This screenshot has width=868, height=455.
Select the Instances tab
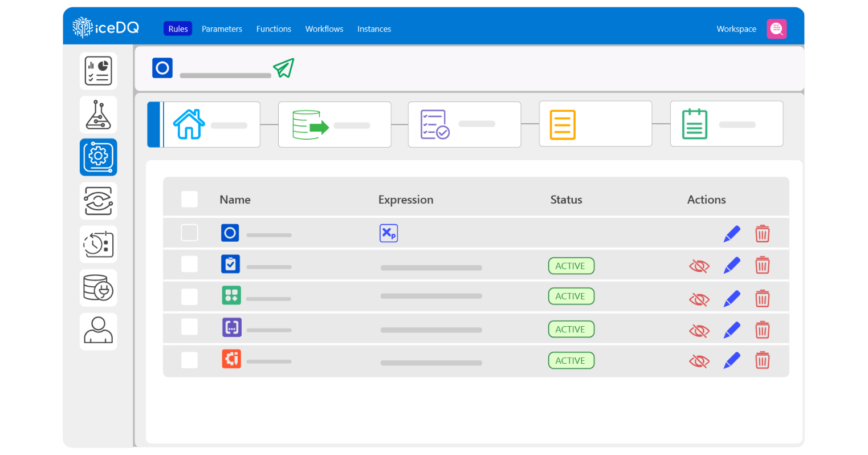pos(374,29)
